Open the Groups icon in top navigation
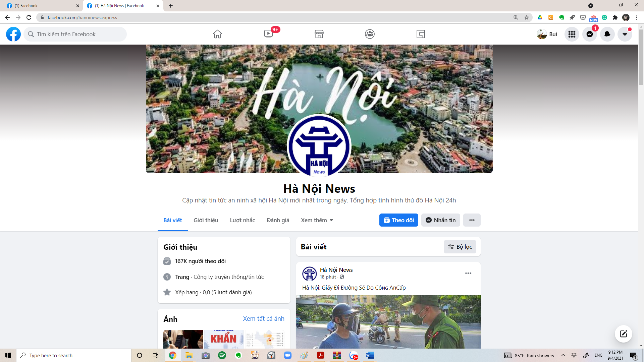644x362 pixels. (x=370, y=34)
